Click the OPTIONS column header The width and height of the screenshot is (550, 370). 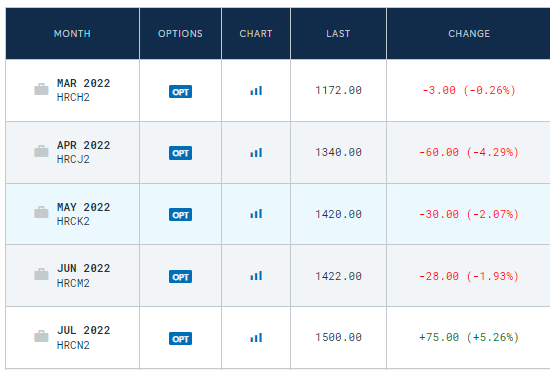tap(180, 34)
